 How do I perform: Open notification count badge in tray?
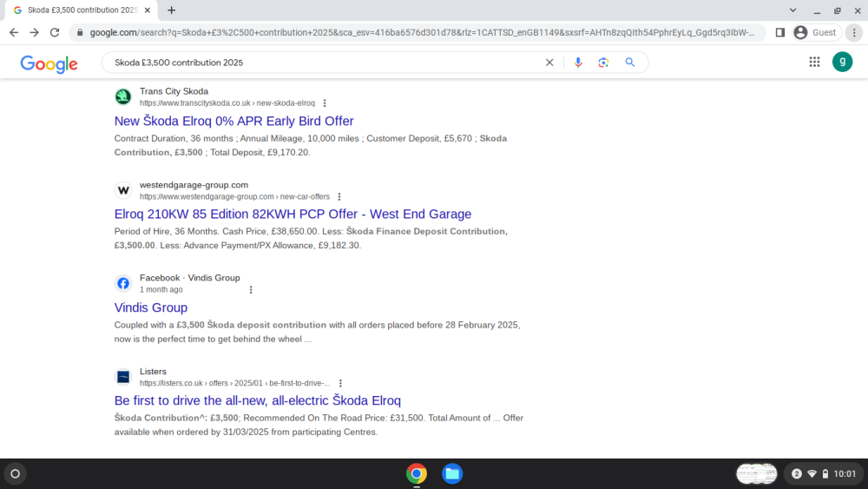pos(797,473)
